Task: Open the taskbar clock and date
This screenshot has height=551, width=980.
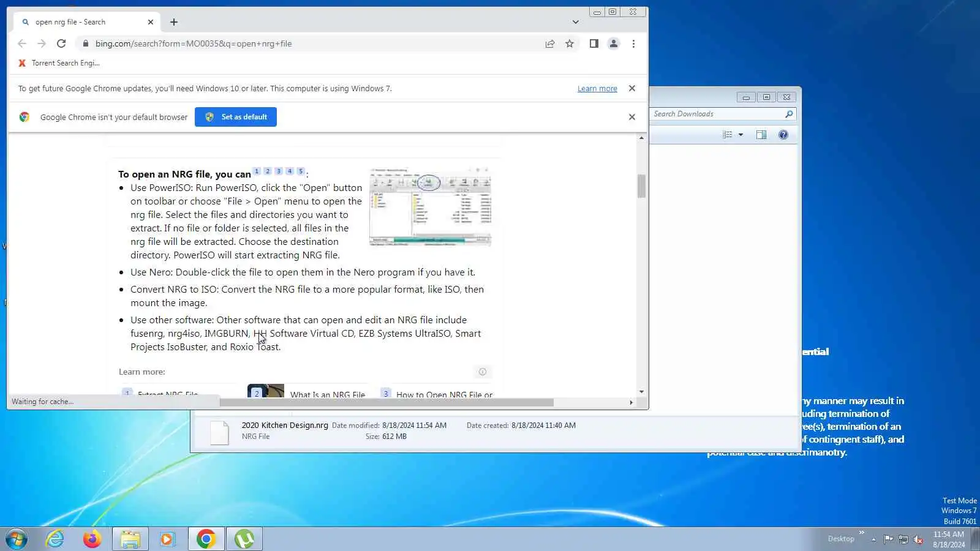Action: tap(949, 539)
